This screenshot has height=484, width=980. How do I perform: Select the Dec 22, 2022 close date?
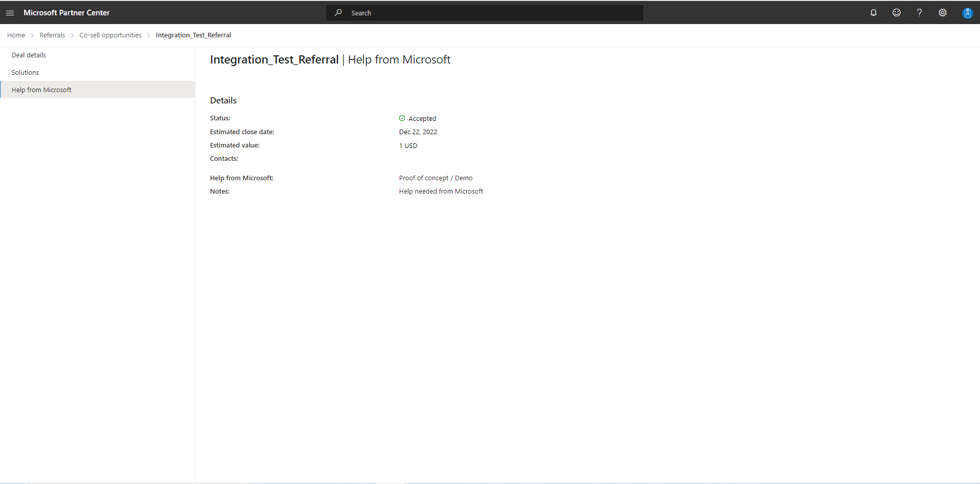(418, 132)
